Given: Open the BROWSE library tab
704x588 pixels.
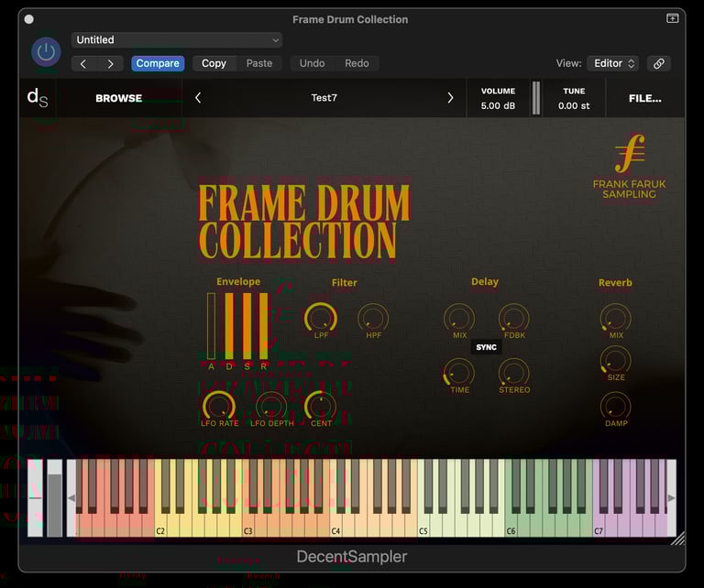Looking at the screenshot, I should (x=119, y=98).
